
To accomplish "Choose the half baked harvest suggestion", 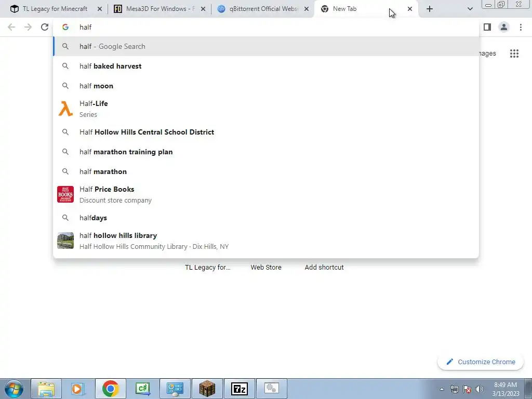I will pyautogui.click(x=266, y=66).
